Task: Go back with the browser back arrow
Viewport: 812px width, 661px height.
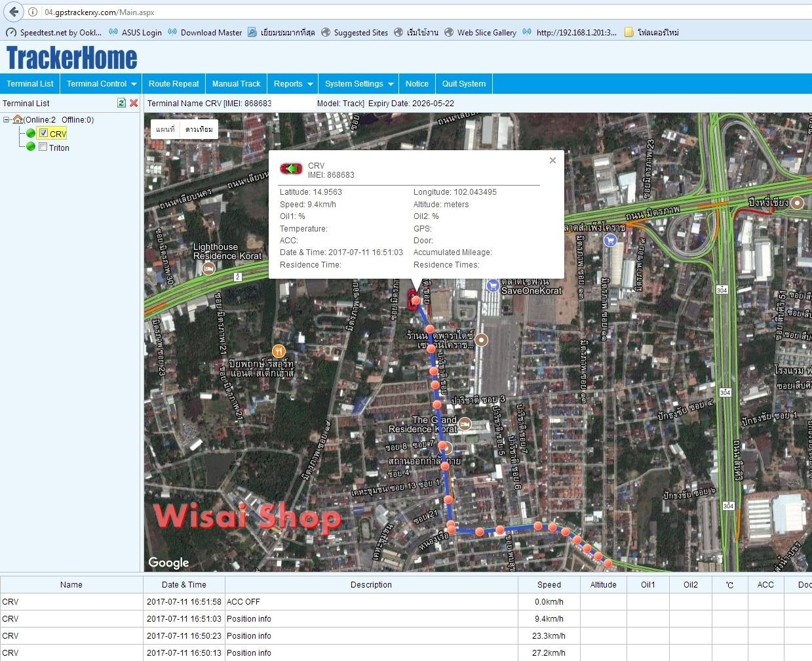Action: pos(14,12)
